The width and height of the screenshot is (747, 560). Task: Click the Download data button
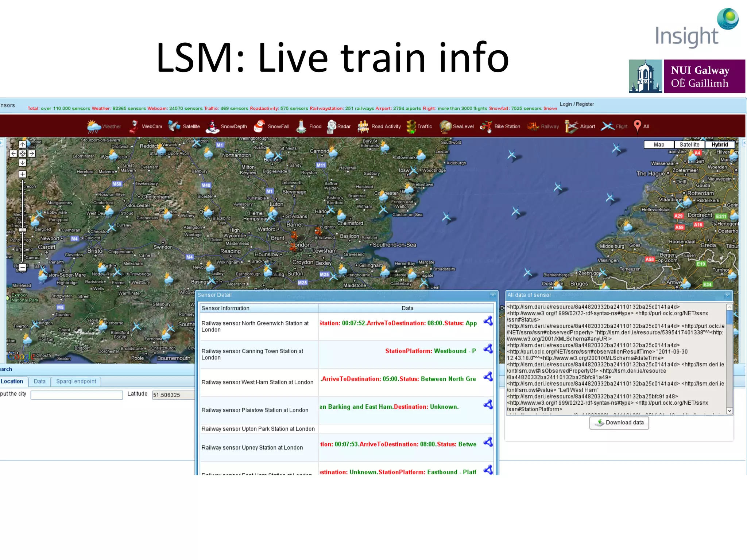[619, 423]
